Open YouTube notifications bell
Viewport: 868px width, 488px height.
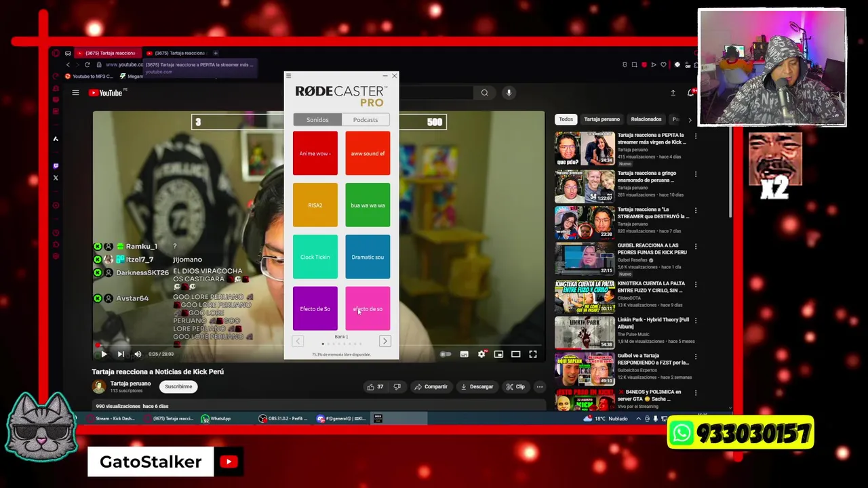690,93
